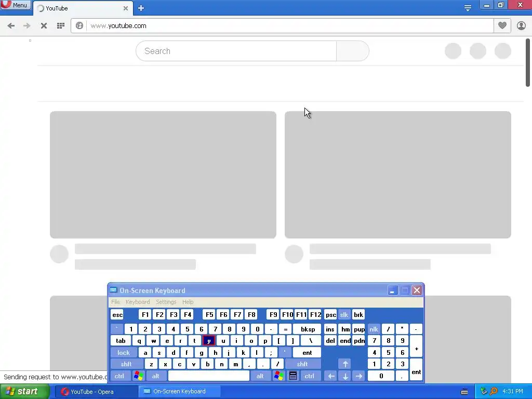This screenshot has height=399, width=532.
Task: Click the network tray icon
Action: point(484,391)
